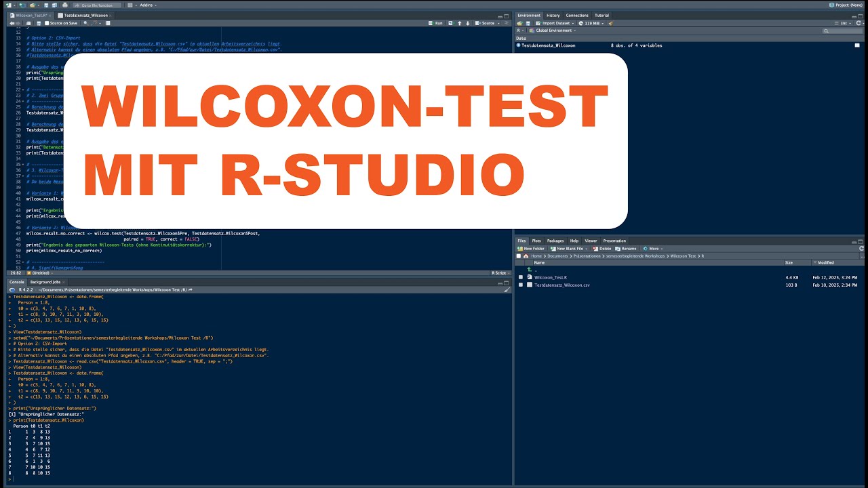This screenshot has width=868, height=488.
Task: Refresh the Files pane listing
Action: pyautogui.click(x=860, y=249)
